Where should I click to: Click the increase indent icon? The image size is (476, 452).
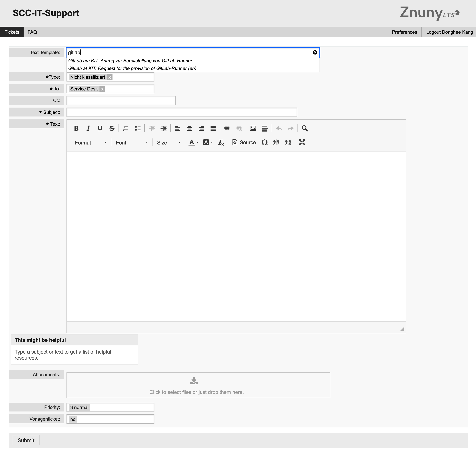click(164, 128)
